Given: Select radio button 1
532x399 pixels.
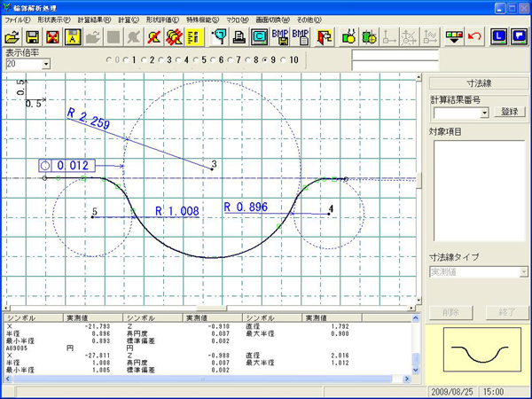Looking at the screenshot, I should click(126, 60).
